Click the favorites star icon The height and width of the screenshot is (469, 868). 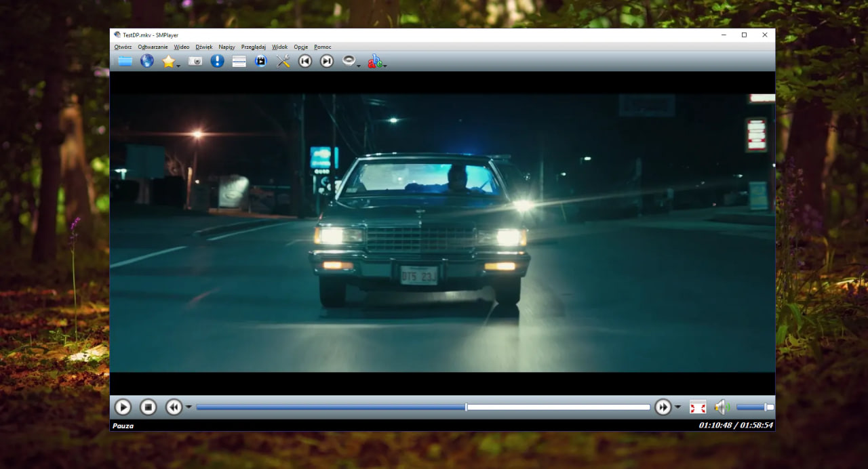tap(169, 62)
